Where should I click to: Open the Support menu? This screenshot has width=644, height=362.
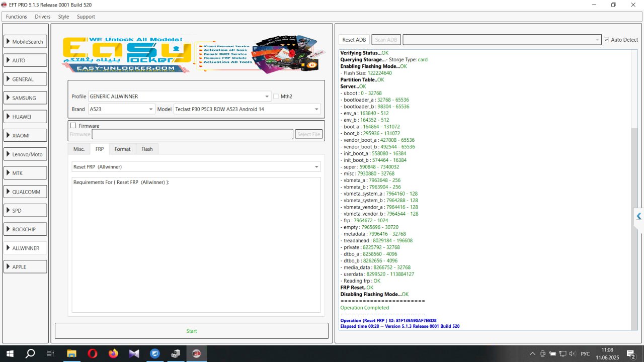pyautogui.click(x=86, y=17)
